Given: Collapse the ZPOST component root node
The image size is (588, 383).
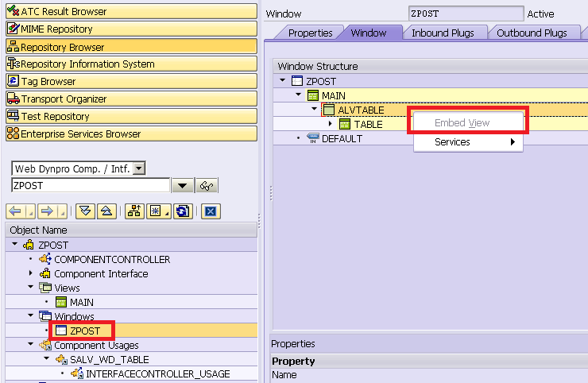Looking at the screenshot, I should [x=14, y=244].
